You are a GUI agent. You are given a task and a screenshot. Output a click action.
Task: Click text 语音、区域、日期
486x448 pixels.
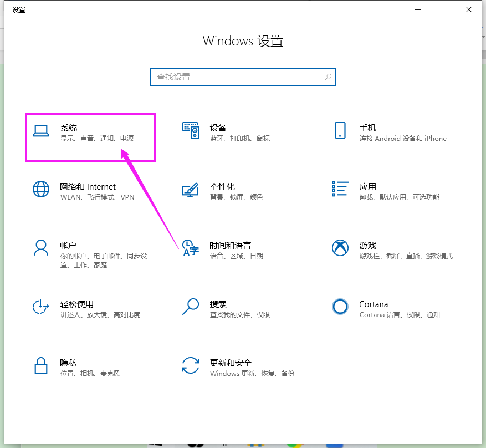click(237, 256)
